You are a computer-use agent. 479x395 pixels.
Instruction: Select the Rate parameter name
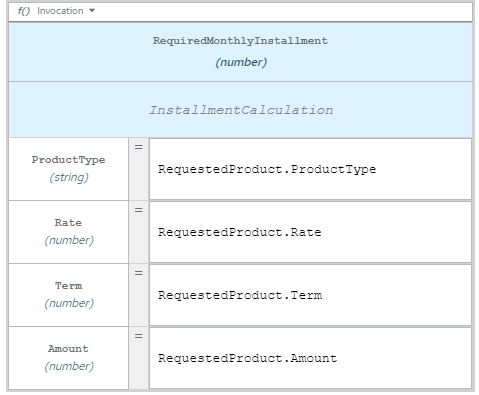pyautogui.click(x=68, y=222)
